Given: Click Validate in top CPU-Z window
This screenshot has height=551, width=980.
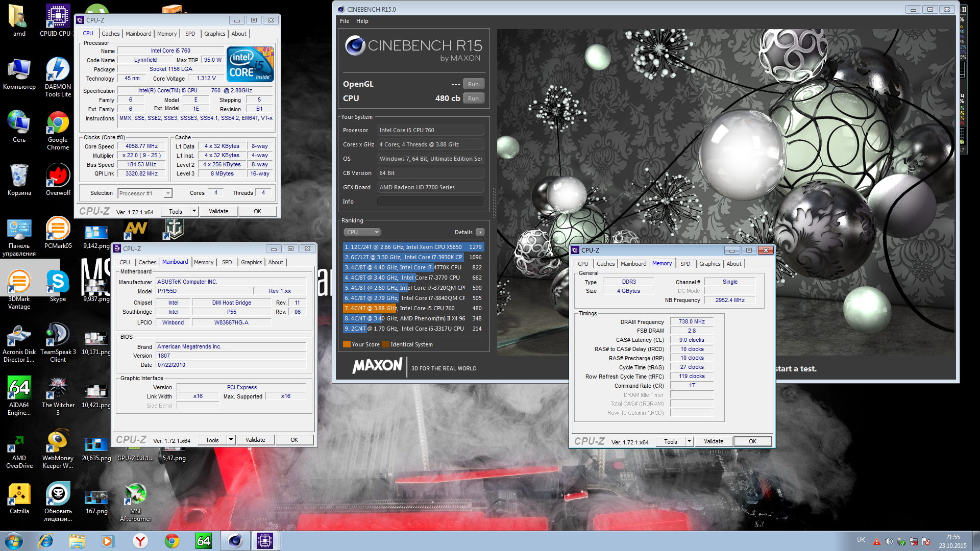Looking at the screenshot, I should tap(218, 211).
